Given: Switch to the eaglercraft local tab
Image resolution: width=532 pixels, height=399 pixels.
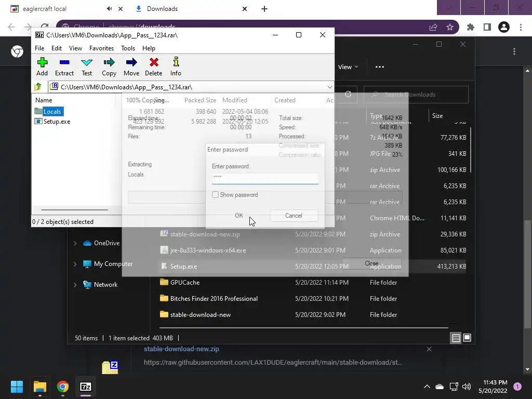Looking at the screenshot, I should coord(45,9).
